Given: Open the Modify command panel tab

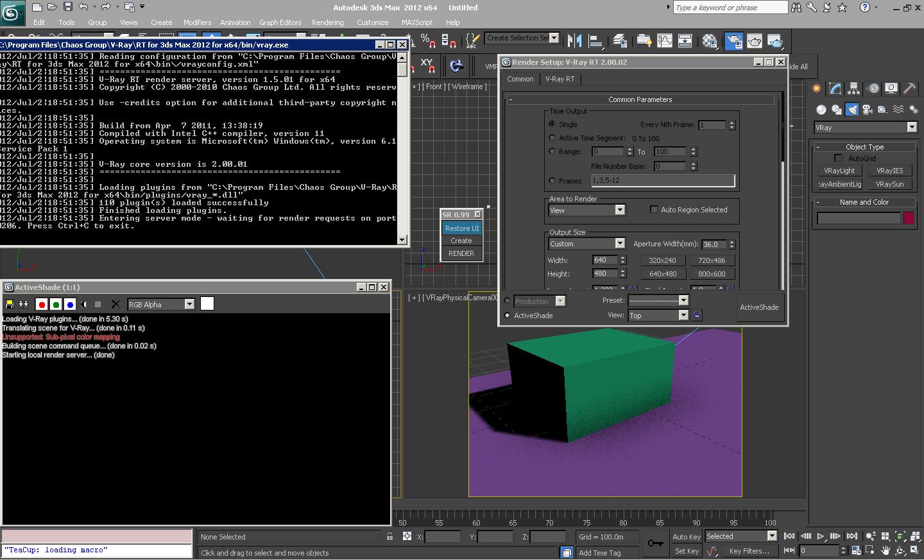Looking at the screenshot, I should tap(835, 89).
